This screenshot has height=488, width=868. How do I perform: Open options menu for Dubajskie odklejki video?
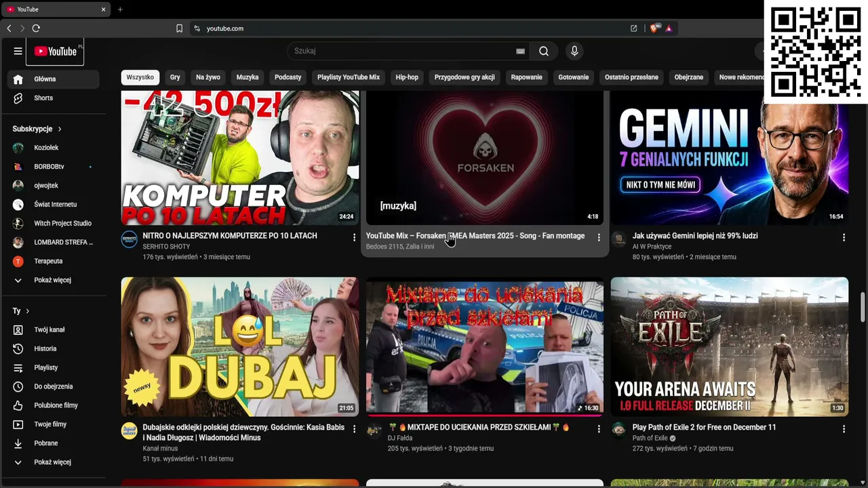pyautogui.click(x=354, y=429)
